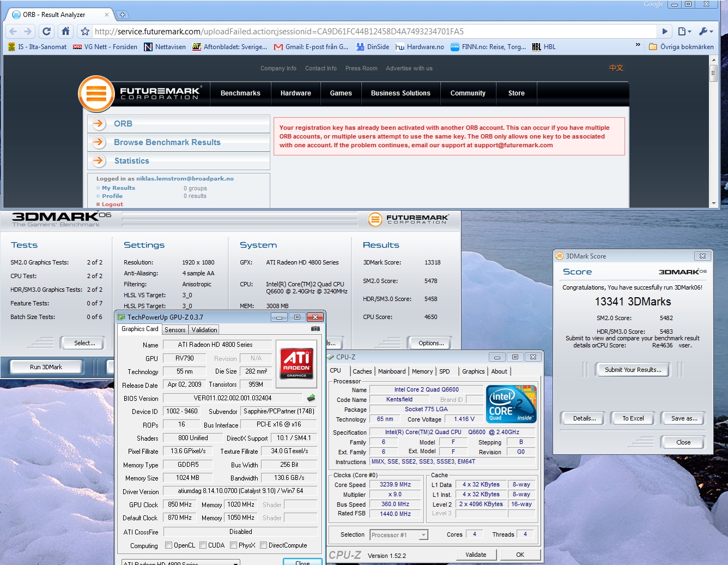Open the DinSide bookmark
Viewport: 728px width, 565px height.
(x=373, y=47)
